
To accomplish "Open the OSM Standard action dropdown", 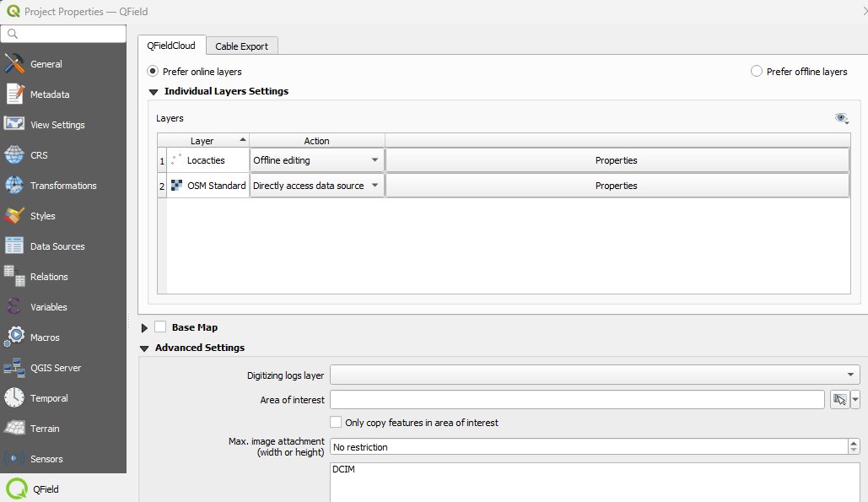I will 316,186.
